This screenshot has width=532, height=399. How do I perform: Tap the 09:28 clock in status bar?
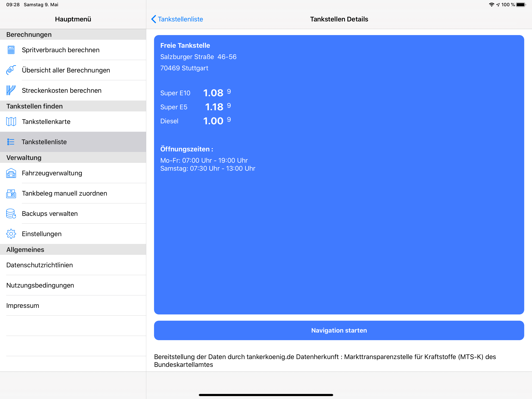[13, 4]
